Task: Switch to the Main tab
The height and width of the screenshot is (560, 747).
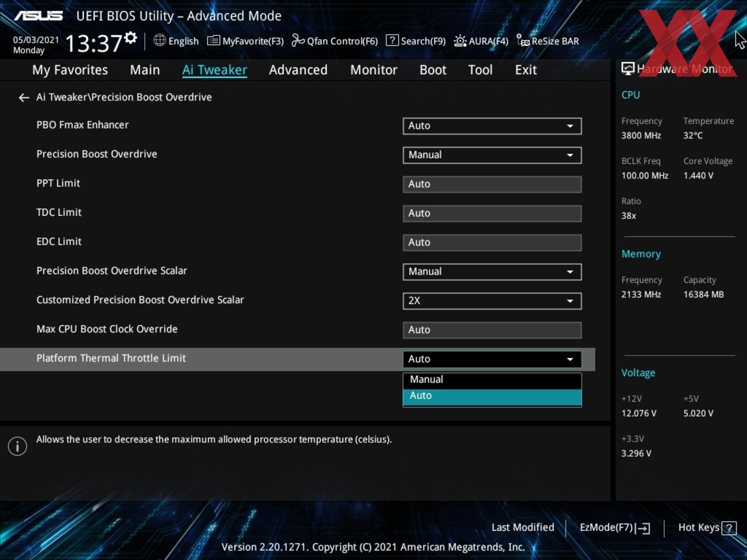Action: [145, 70]
